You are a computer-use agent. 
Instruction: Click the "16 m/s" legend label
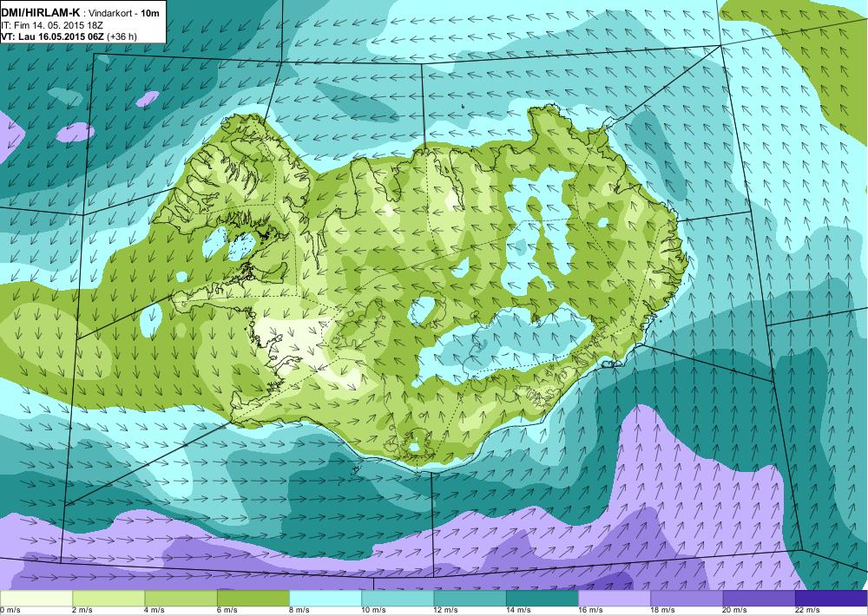[x=590, y=610]
